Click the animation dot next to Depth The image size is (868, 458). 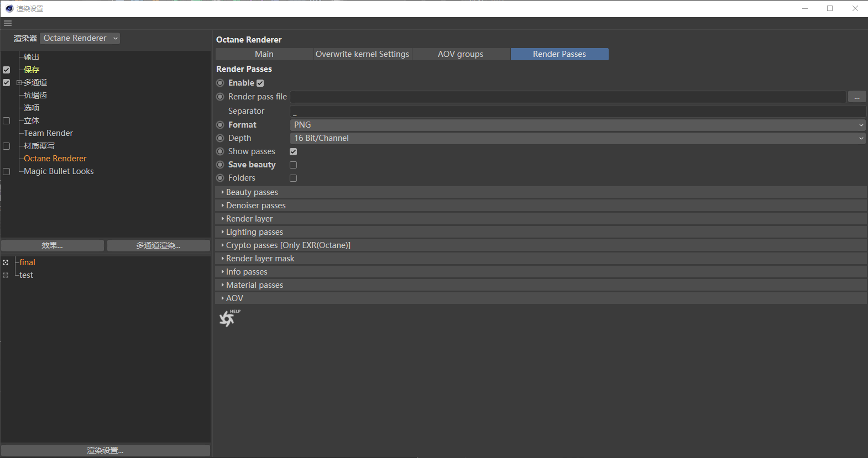click(220, 138)
